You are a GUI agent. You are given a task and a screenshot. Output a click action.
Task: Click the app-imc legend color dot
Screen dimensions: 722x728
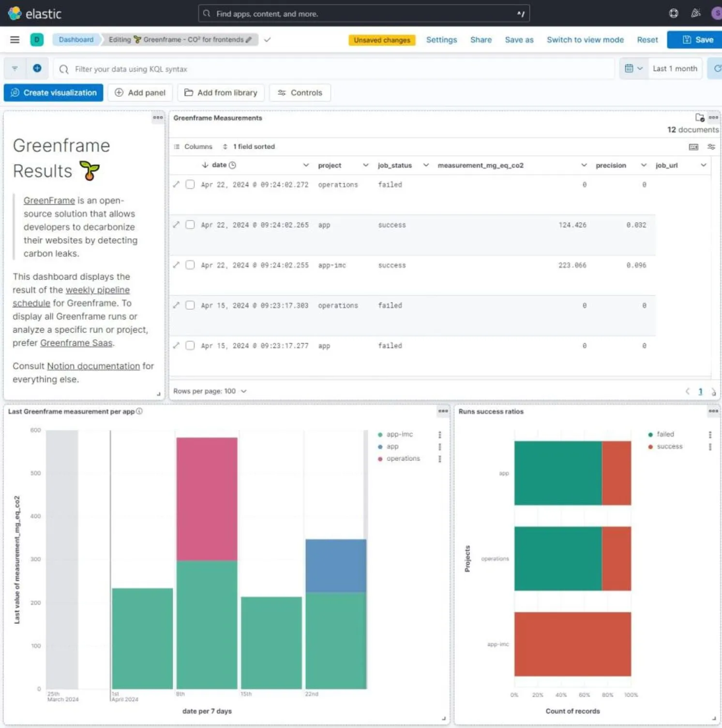(380, 435)
